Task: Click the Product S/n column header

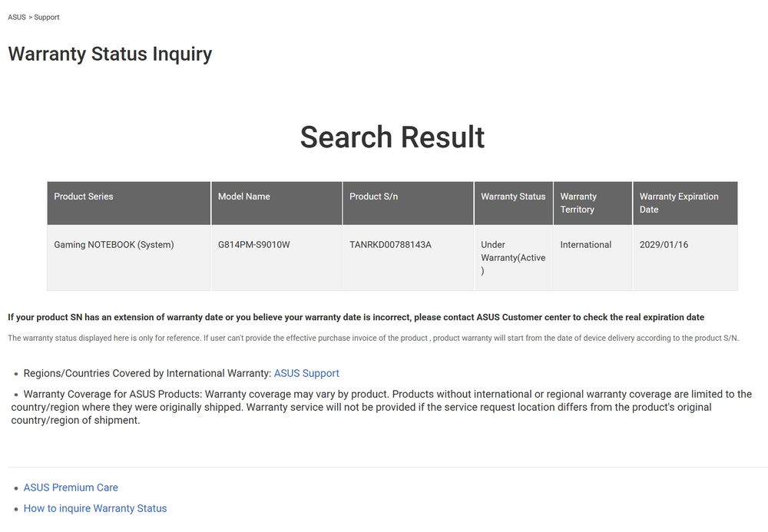Action: pos(373,197)
